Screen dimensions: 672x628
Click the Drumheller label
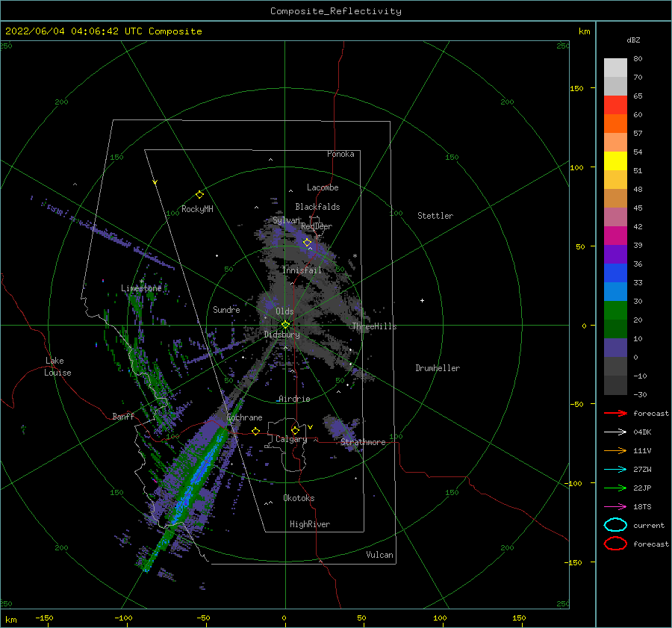point(438,368)
